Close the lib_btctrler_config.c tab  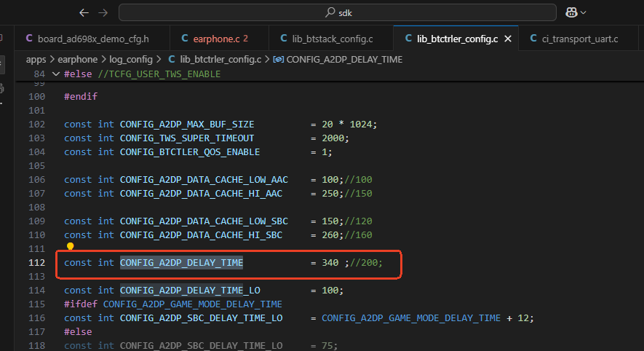coord(508,39)
